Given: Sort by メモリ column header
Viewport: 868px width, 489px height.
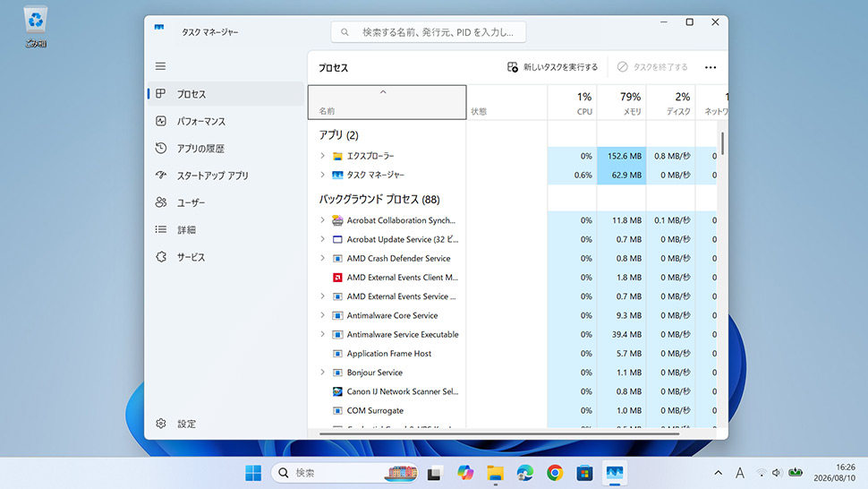Looking at the screenshot, I should click(622, 102).
